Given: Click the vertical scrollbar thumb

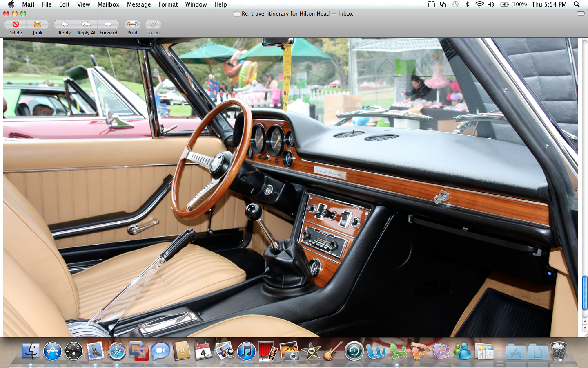Looking at the screenshot, I should click(x=585, y=293).
